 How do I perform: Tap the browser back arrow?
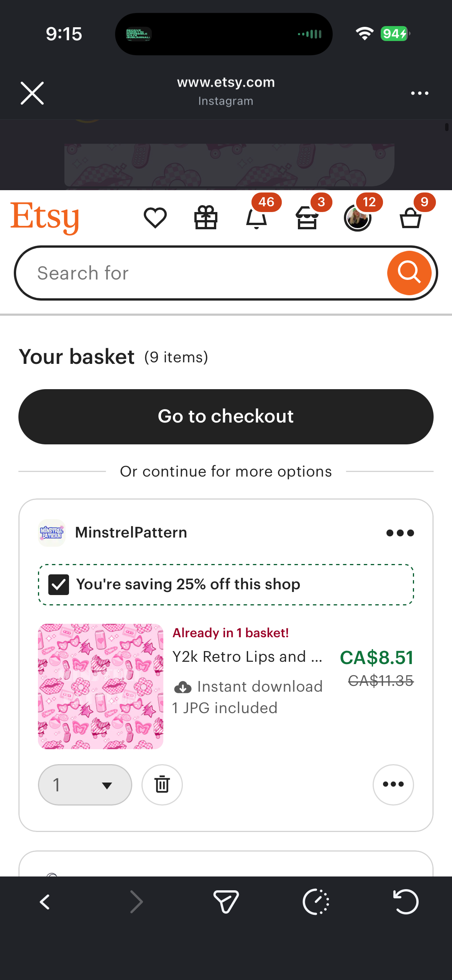tap(45, 902)
